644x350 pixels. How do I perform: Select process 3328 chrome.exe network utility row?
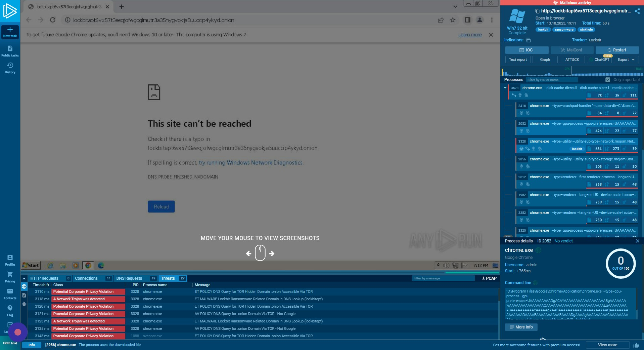576,145
